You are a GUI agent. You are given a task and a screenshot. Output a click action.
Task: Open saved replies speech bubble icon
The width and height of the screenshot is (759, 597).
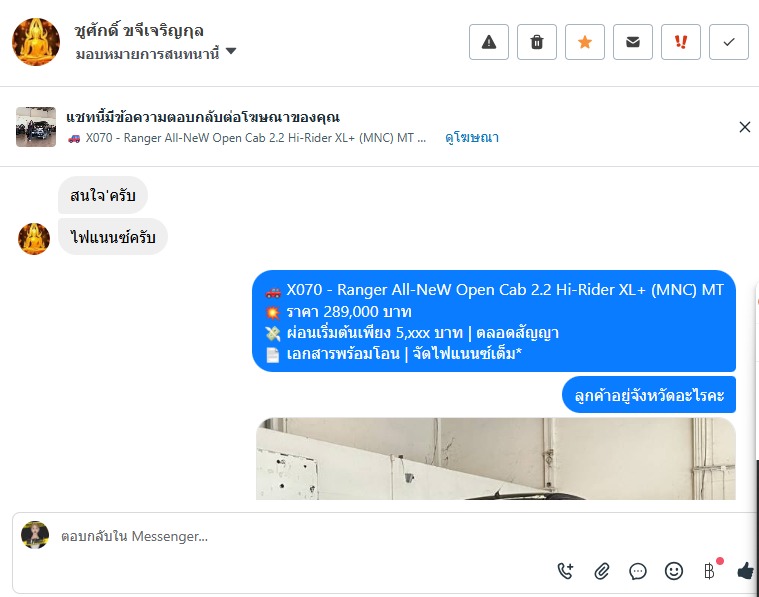point(638,571)
